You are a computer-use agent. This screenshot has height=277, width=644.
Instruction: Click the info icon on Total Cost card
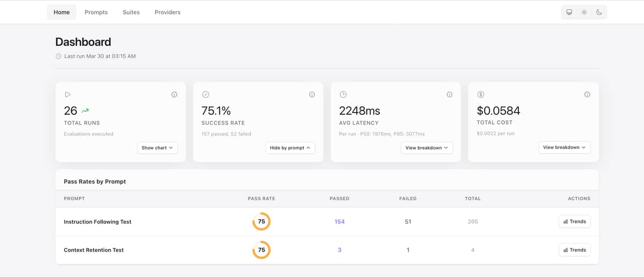click(x=587, y=94)
